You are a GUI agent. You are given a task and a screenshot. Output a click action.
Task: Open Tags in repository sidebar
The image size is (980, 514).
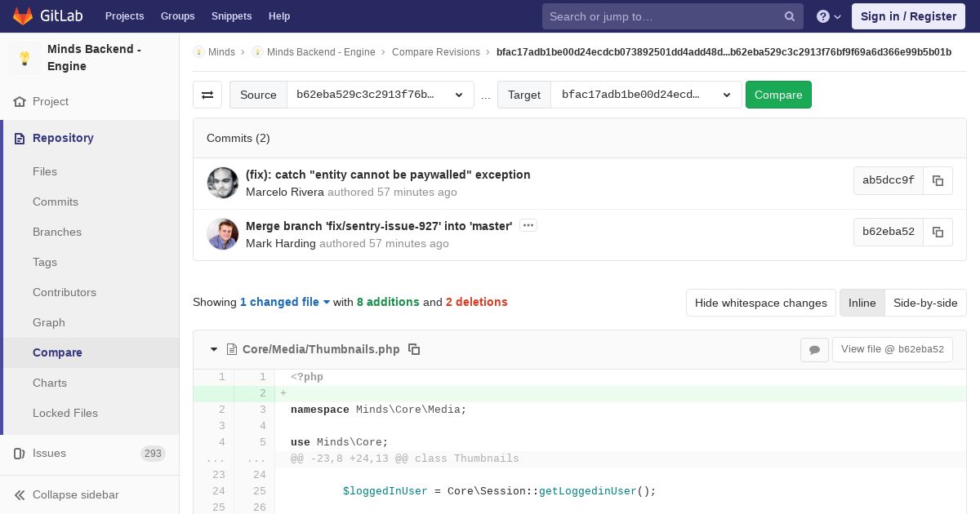45,262
